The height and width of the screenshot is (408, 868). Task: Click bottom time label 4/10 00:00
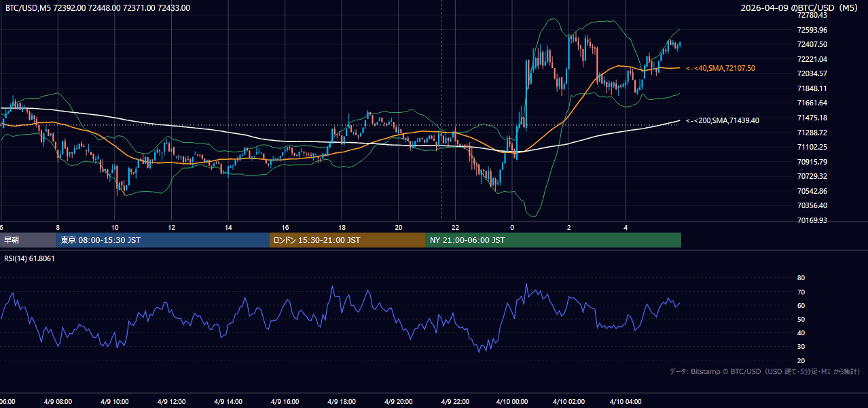coord(512,402)
